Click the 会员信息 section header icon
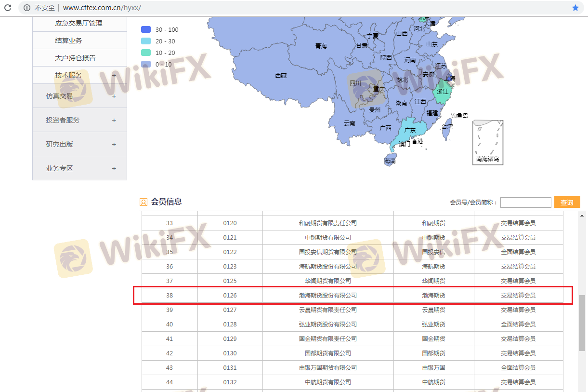This screenshot has width=588, height=392. [x=143, y=202]
